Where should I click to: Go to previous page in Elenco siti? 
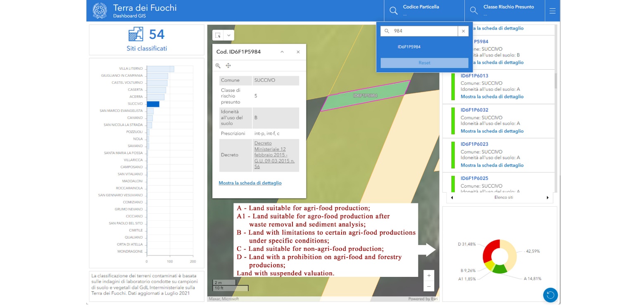[452, 198]
